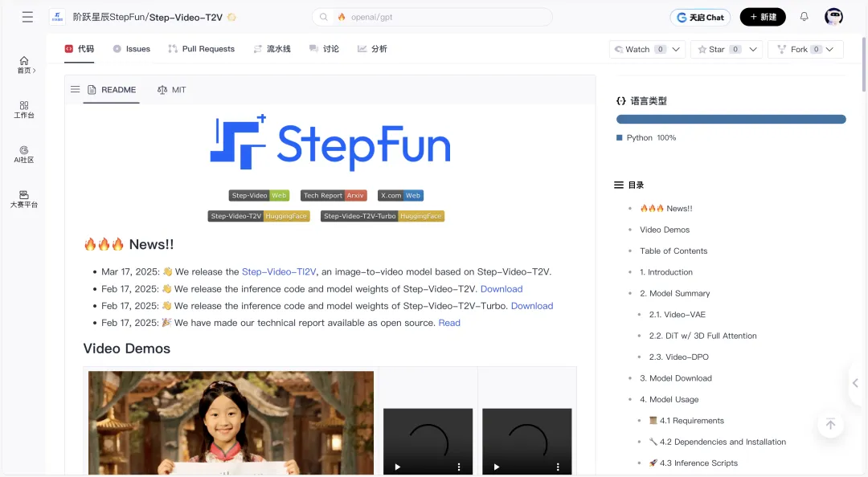Jump to 4.1 Requirements in 目录
The height and width of the screenshot is (477, 868).
tap(686, 421)
